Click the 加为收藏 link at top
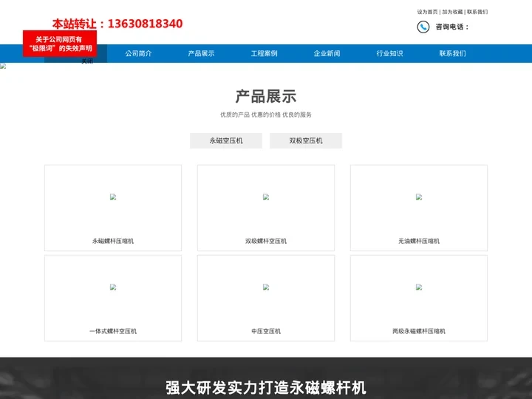The width and height of the screenshot is (532, 399). (x=452, y=12)
